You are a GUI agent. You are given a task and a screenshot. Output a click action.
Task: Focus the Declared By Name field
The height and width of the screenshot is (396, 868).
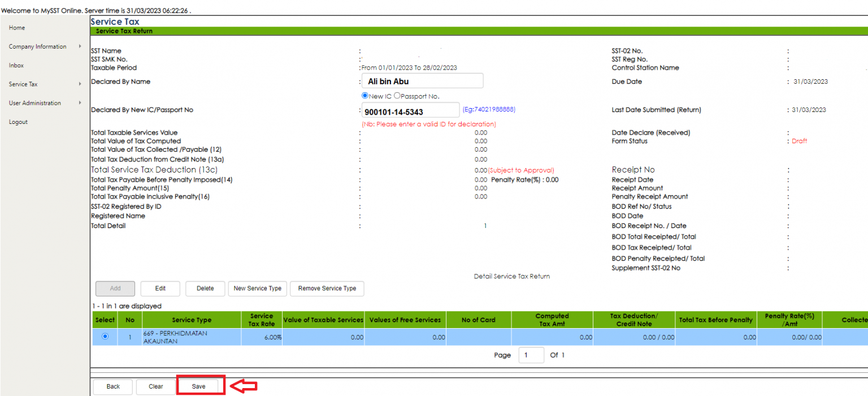(423, 81)
